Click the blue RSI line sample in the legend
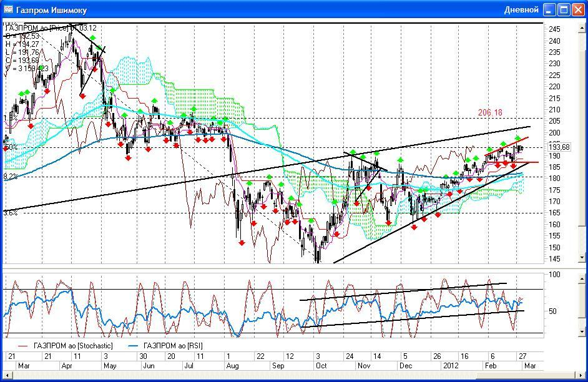Viewport: 588px width, 382px height. pyautogui.click(x=134, y=346)
